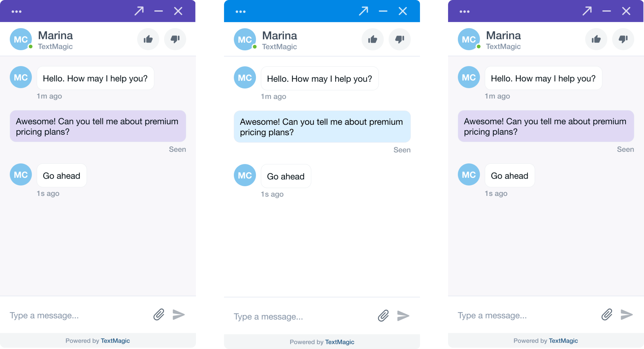Open the Powered by TextMagic link in the blue chat
The image size is (644, 349).
pos(322,342)
